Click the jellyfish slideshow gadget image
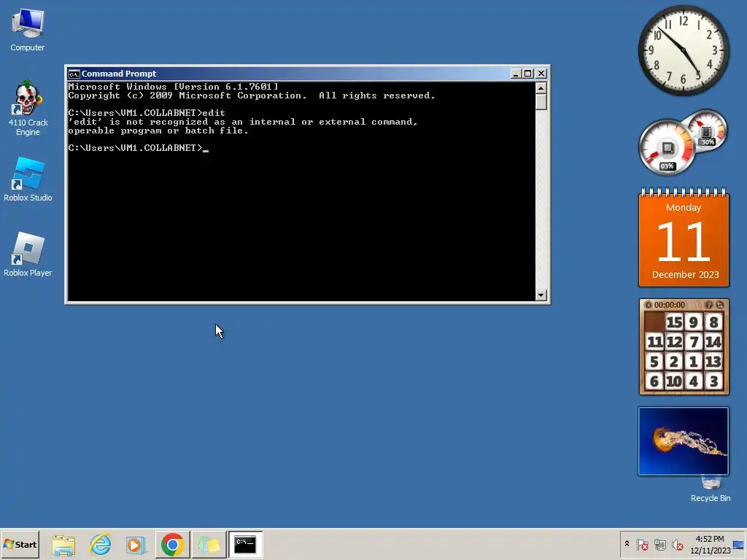747x560 pixels. click(683, 441)
